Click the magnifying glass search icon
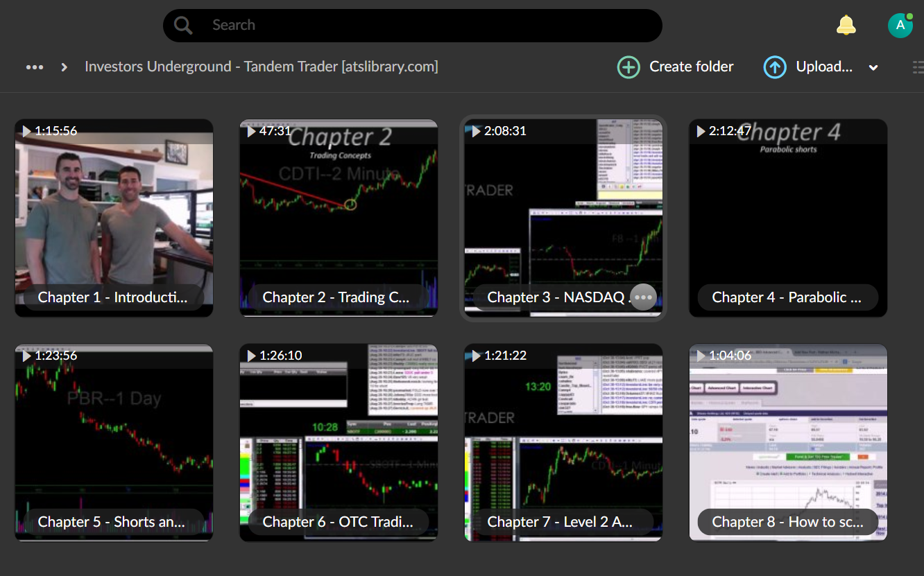The width and height of the screenshot is (924, 576). (x=183, y=26)
